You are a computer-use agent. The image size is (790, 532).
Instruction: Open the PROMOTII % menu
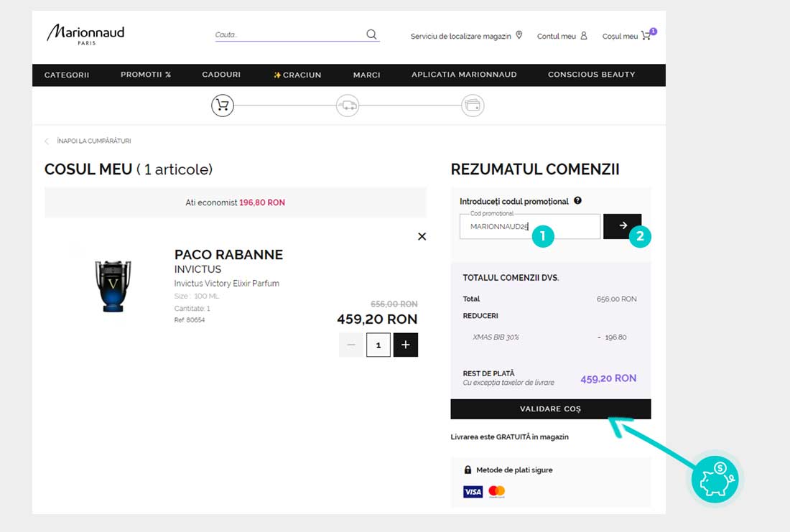[146, 75]
